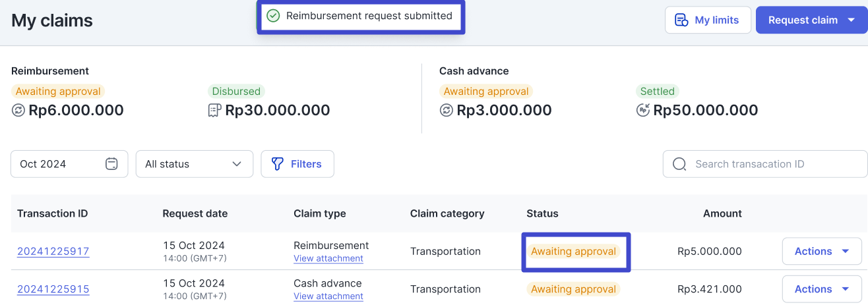Image resolution: width=868 pixels, height=307 pixels.
Task: Open Actions menu for claim 20241225917
Action: (822, 252)
